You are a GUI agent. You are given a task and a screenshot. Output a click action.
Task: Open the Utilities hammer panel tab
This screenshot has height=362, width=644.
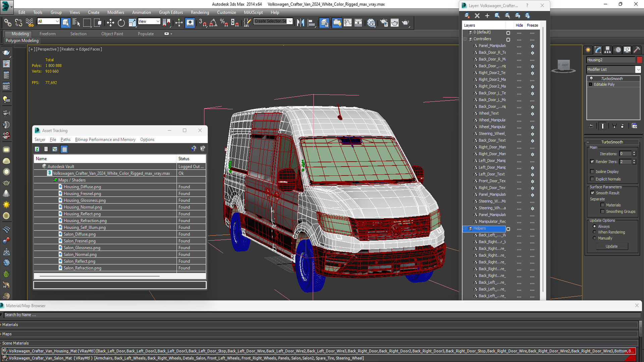[637, 50]
